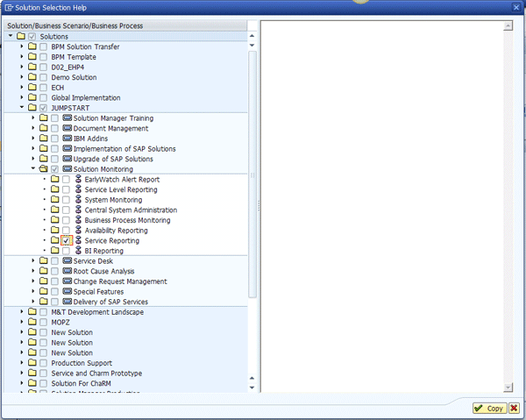Uncheck the Service Reporting checkbox
Screen dimensions: 526x420
tap(67, 240)
